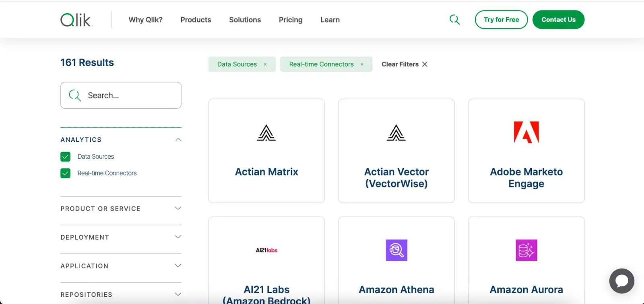Open the Pricing menu item
This screenshot has height=304, width=644.
coord(291,20)
